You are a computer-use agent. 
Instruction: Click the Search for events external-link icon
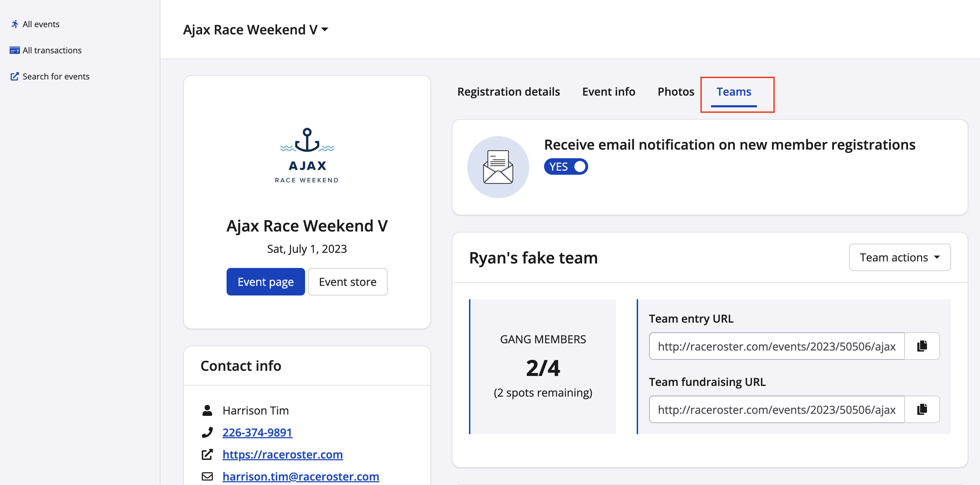point(14,76)
